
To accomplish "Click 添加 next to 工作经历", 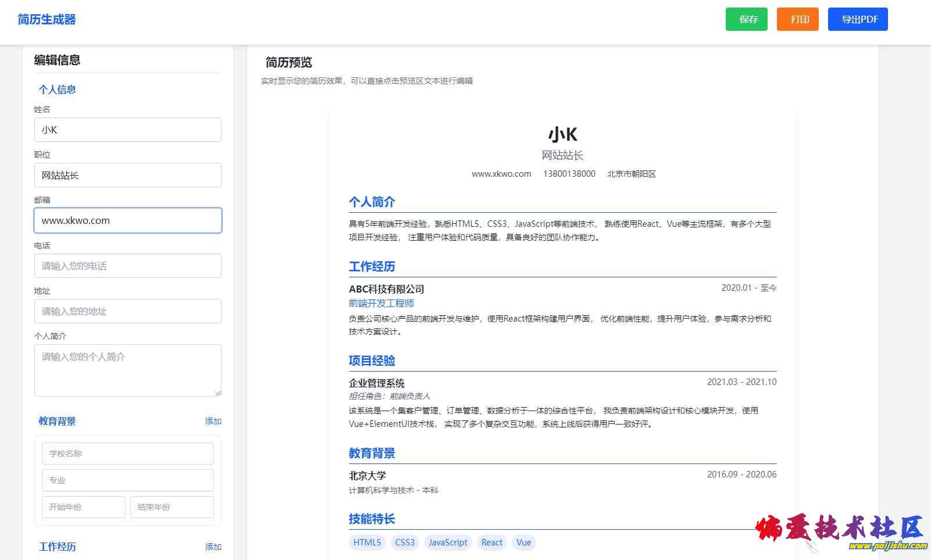I will [213, 547].
